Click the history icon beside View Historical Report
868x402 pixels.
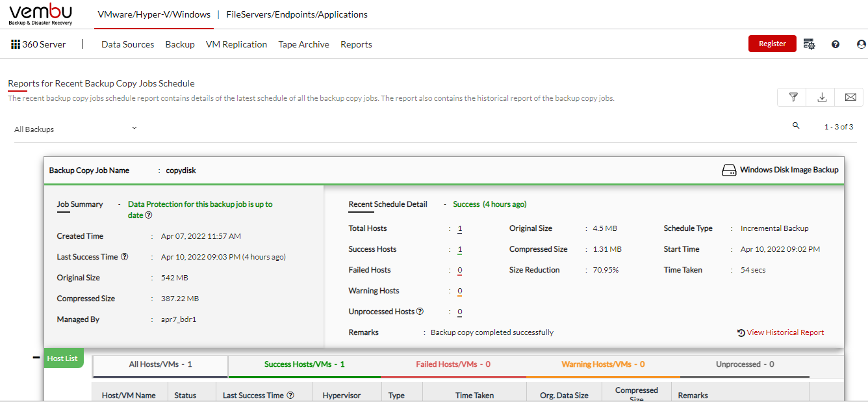click(741, 332)
